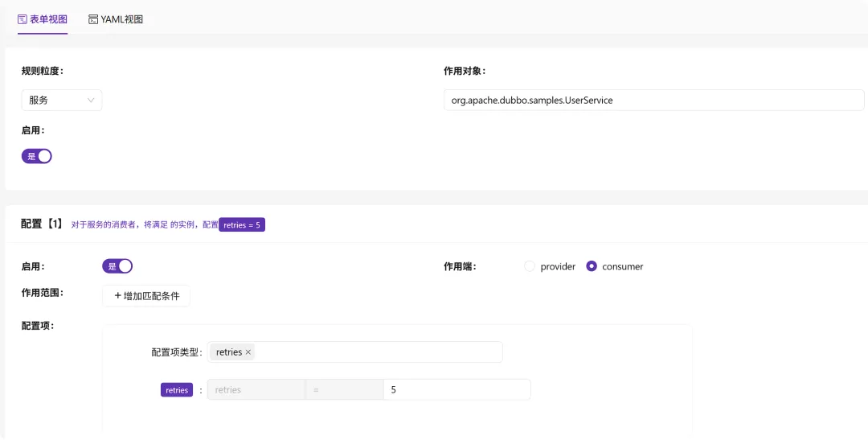868x440 pixels.
Task: Click the form view icon beside 表单视图
Action: click(23, 19)
